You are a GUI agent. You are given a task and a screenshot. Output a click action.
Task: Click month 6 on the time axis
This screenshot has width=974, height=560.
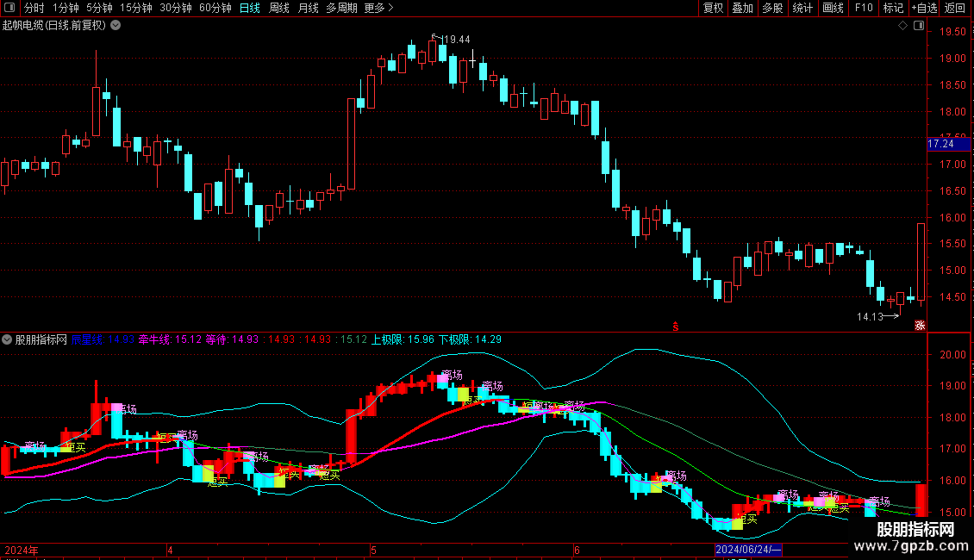tap(577, 551)
